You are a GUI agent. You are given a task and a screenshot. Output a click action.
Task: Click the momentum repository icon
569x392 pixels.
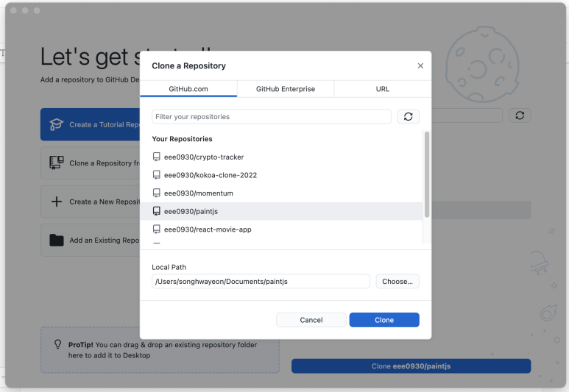156,193
